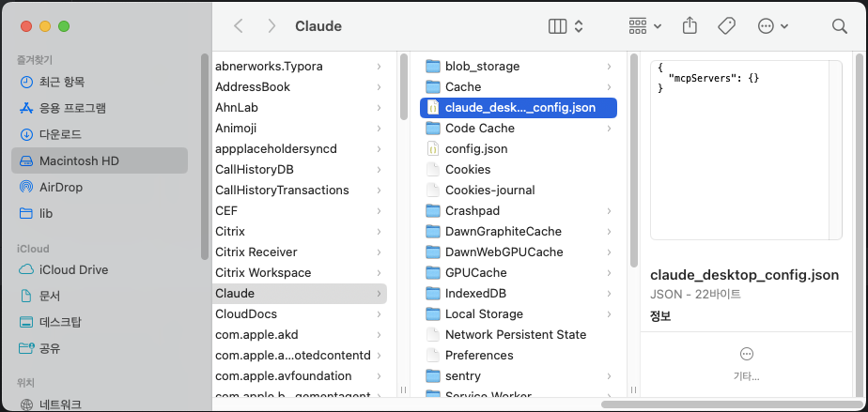Open 문서 in the sidebar
Viewport: 868px width, 412px height.
pos(100,296)
